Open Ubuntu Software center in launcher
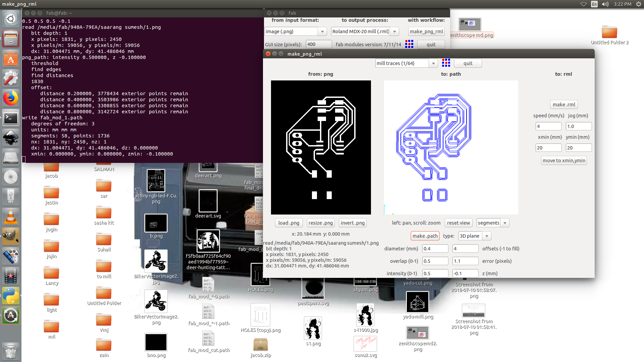The image size is (644, 362). [11, 59]
